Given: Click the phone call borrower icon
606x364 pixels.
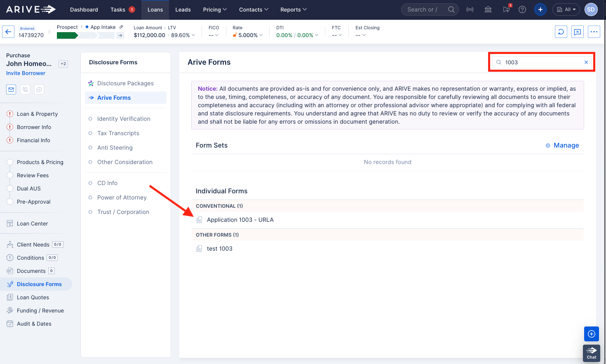Looking at the screenshot, I should click(25, 89).
